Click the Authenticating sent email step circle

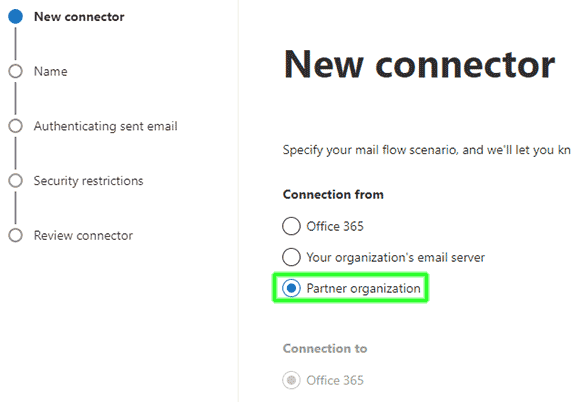click(15, 126)
